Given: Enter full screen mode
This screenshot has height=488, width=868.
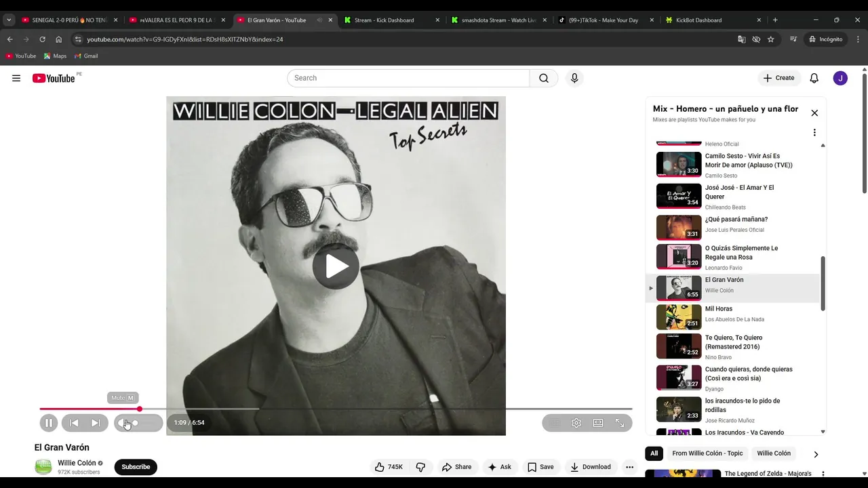Looking at the screenshot, I should coord(620,423).
